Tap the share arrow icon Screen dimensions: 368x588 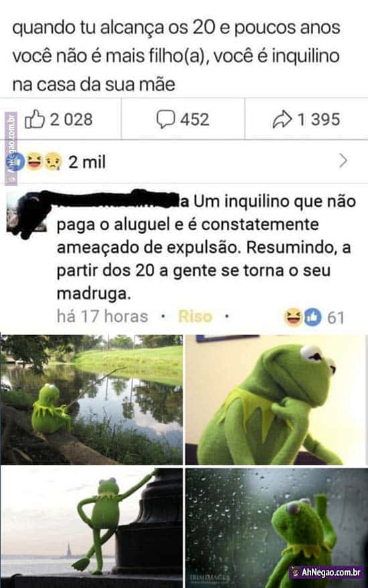(282, 119)
